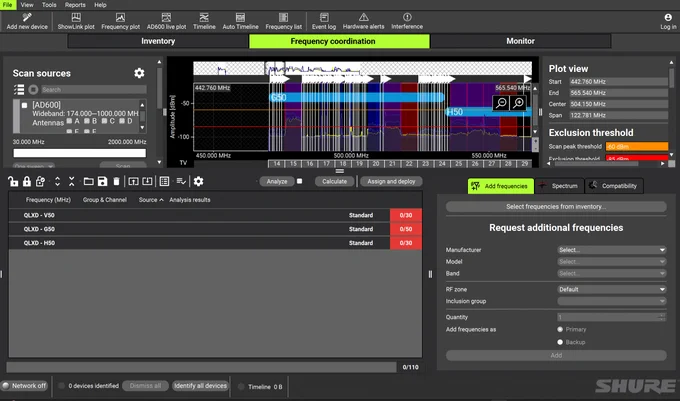Image resolution: width=680 pixels, height=401 pixels.
Task: Click the lock-with-check icon in coordination toolbar
Action: click(x=40, y=181)
